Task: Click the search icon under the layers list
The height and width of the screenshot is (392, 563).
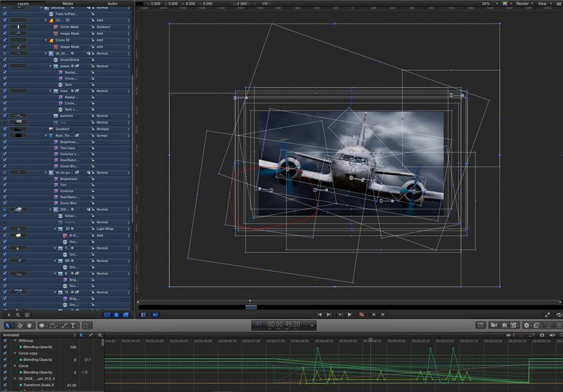Action: point(18,315)
